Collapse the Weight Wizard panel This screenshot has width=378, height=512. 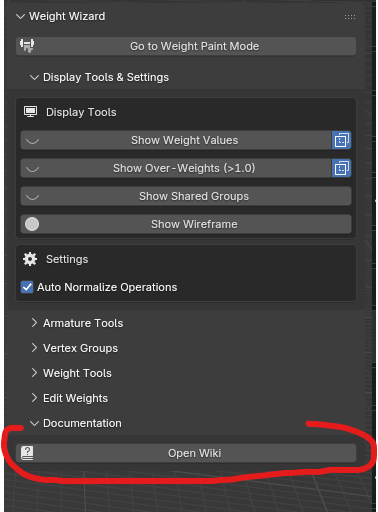[21, 16]
